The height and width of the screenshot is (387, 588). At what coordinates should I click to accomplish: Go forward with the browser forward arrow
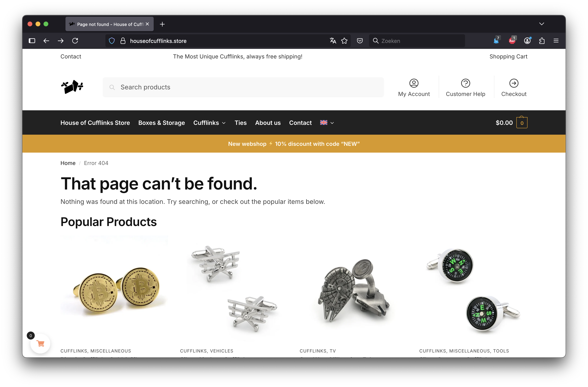point(60,41)
